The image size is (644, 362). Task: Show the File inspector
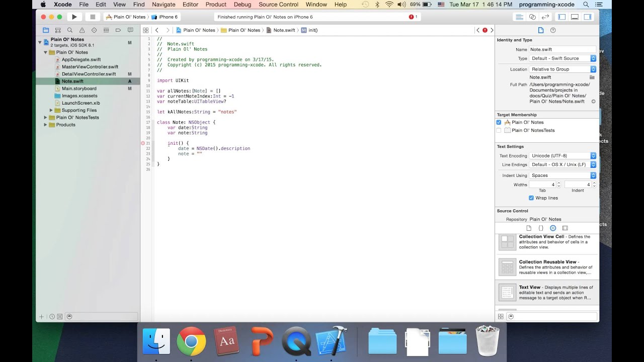tap(541, 30)
